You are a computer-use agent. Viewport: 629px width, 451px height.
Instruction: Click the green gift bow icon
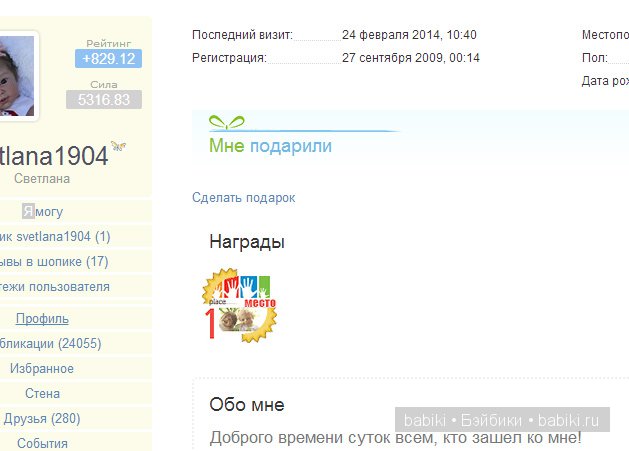pyautogui.click(x=227, y=122)
